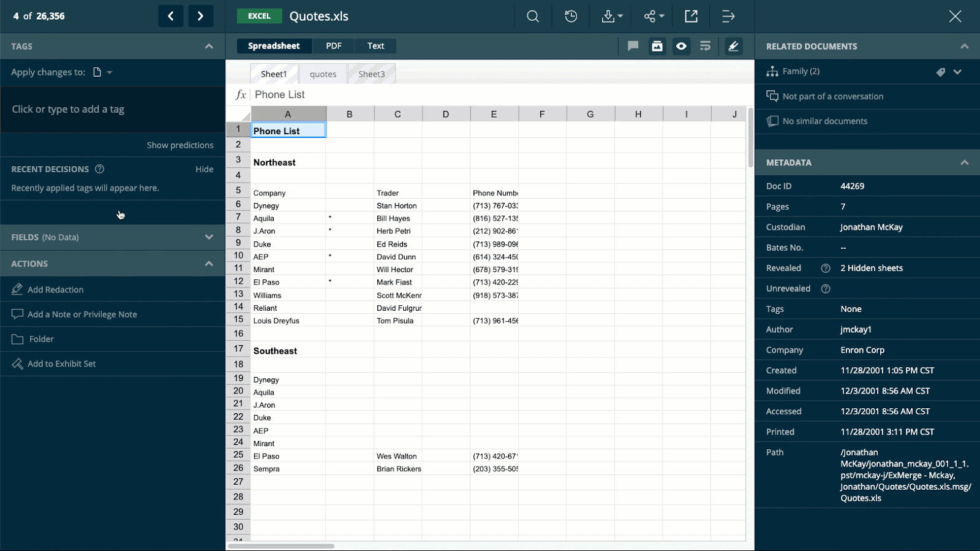Image resolution: width=980 pixels, height=551 pixels.
Task: Show tag predictions
Action: pos(180,145)
